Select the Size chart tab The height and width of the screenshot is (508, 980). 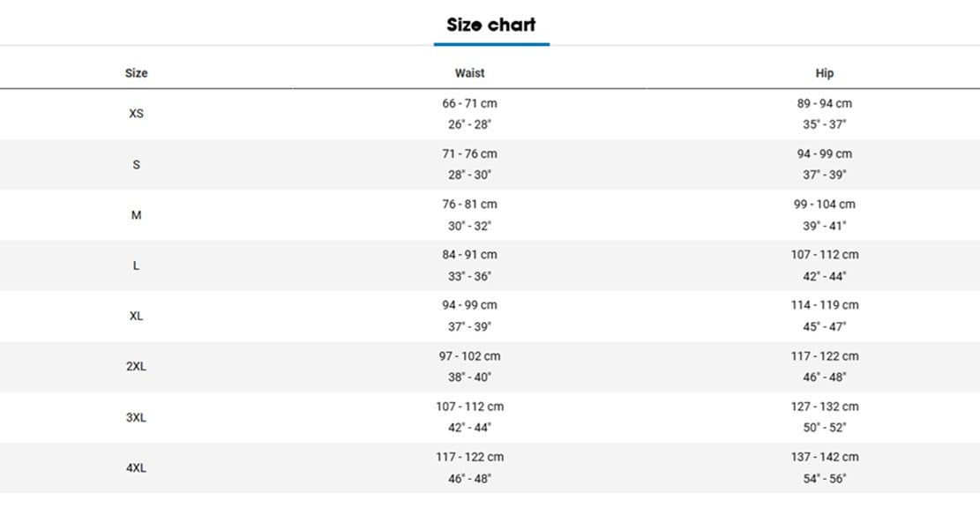[491, 25]
